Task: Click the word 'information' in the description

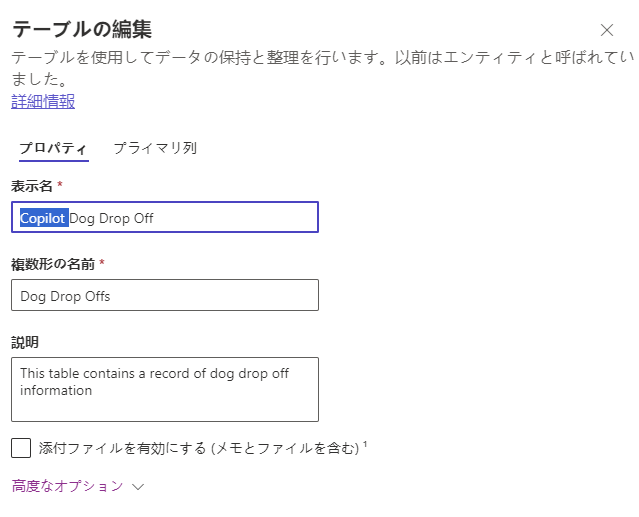Action: click(x=56, y=390)
